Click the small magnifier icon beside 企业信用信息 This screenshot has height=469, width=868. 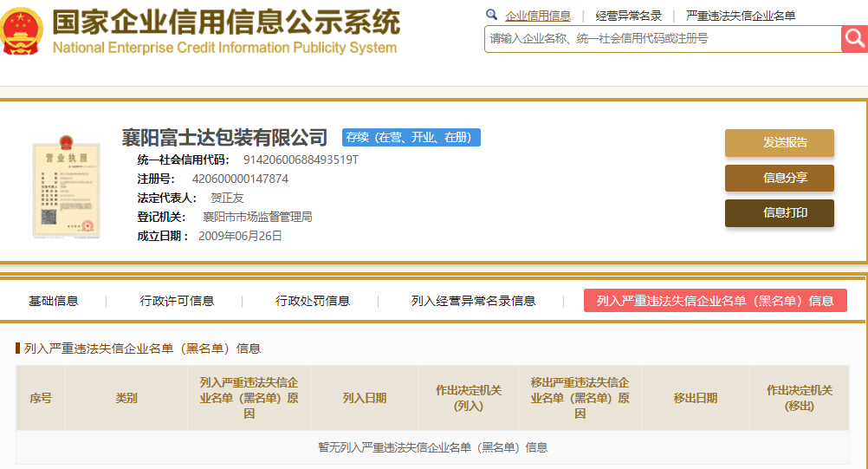[x=491, y=15]
